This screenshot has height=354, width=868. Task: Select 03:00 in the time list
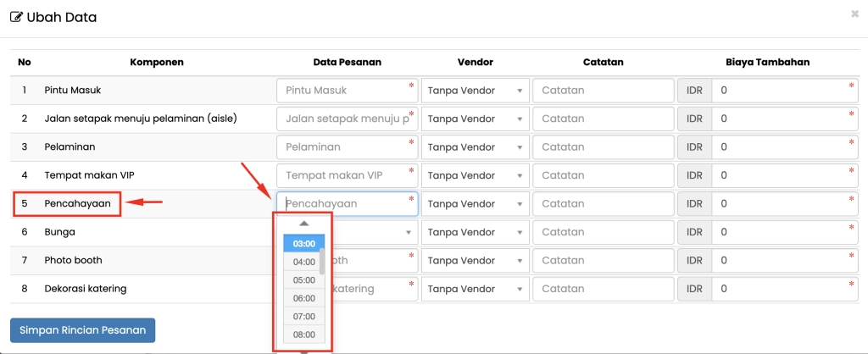(x=303, y=244)
